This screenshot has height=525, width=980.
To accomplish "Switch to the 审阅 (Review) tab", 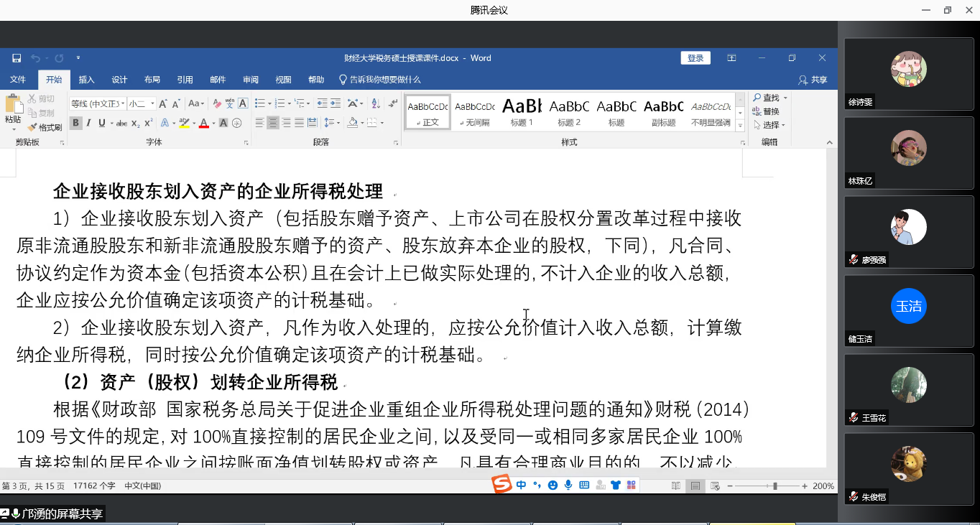I will [251, 80].
